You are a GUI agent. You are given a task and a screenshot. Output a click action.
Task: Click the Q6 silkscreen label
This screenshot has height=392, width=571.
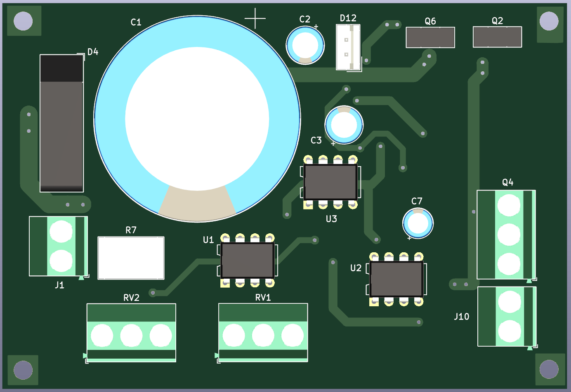click(x=430, y=21)
